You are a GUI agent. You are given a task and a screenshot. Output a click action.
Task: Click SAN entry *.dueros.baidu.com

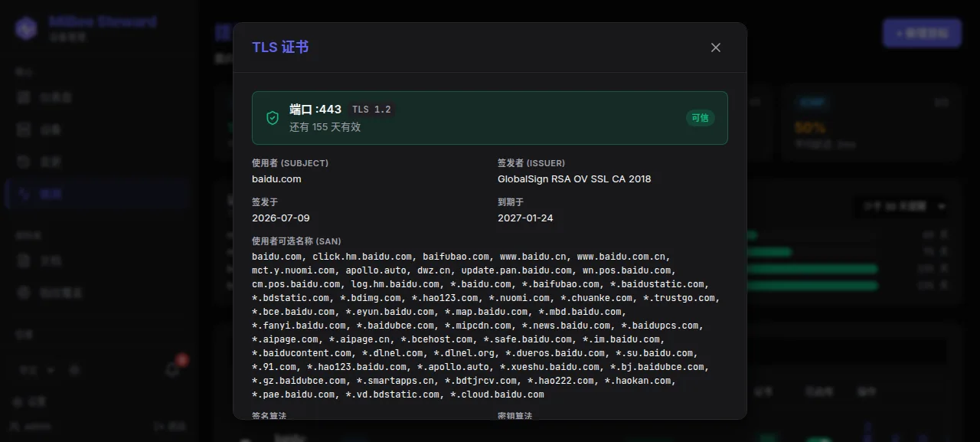pyautogui.click(x=555, y=353)
